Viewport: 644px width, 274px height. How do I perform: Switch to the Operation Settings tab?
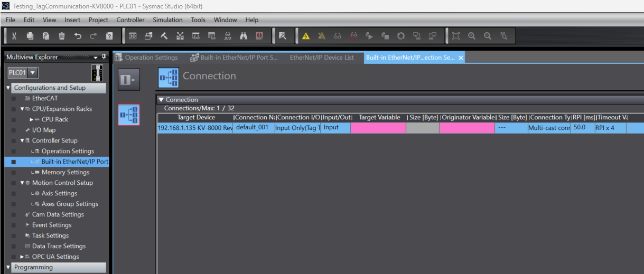click(146, 58)
